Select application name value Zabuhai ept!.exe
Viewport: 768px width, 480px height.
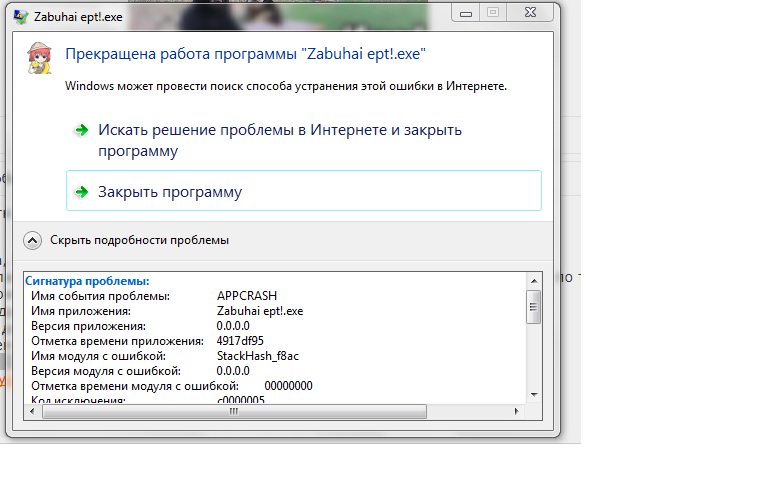pyautogui.click(x=260, y=311)
